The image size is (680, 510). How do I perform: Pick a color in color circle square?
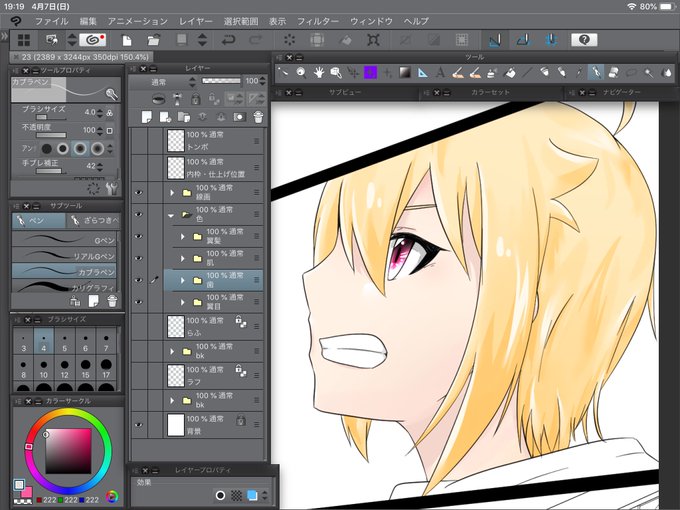click(x=69, y=451)
